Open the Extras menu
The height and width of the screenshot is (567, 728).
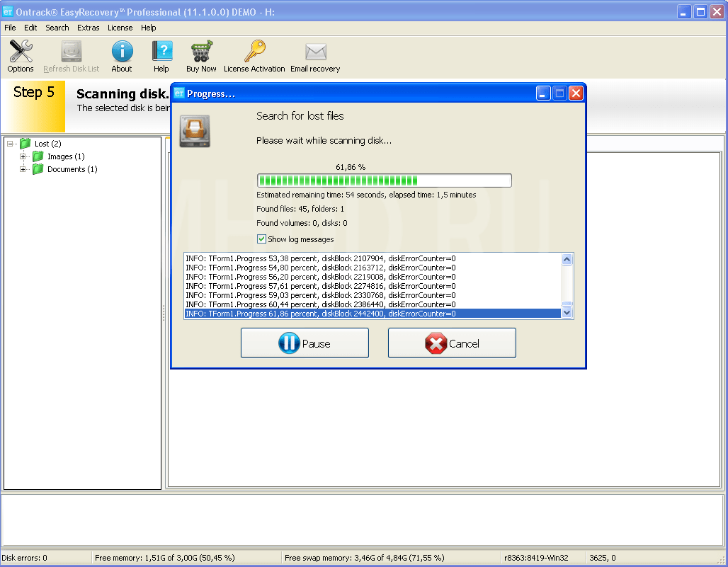89,28
